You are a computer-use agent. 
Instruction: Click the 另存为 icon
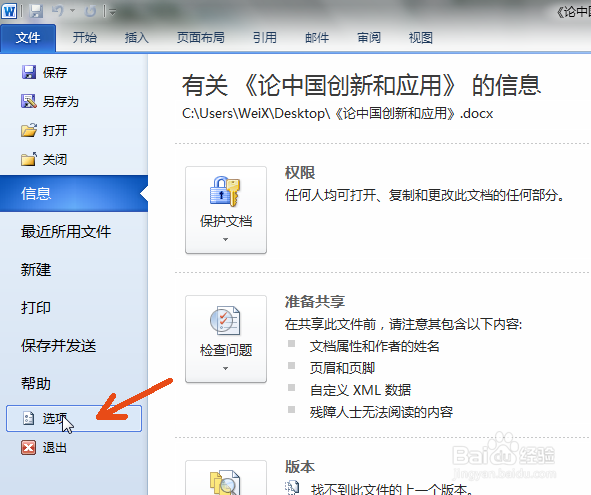tap(29, 101)
